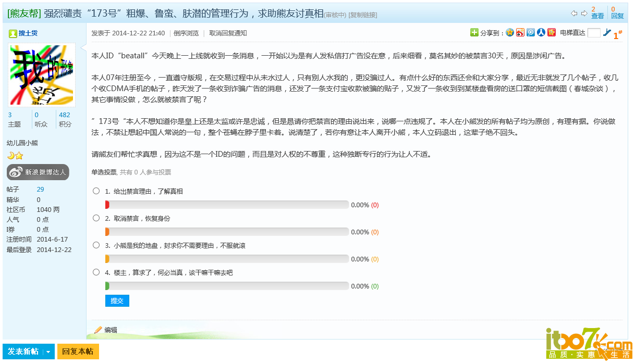Select option 4 楼主，算求了
Viewport: 635px width, 364px height.
(96, 272)
